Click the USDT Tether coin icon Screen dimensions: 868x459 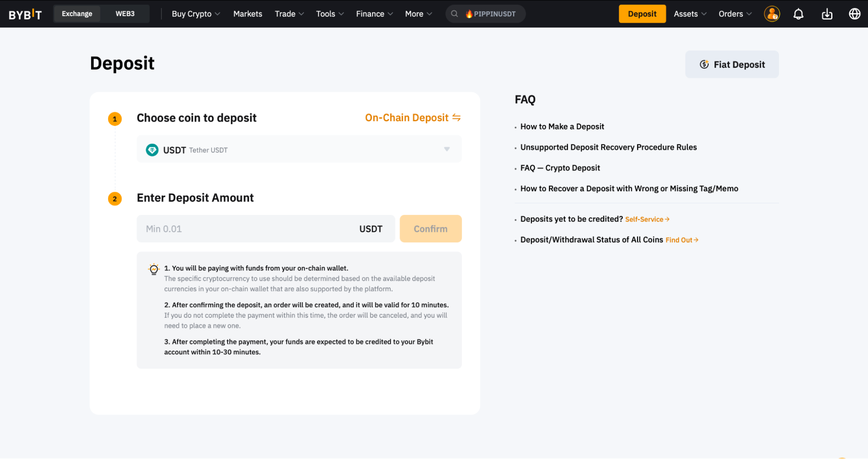point(152,150)
